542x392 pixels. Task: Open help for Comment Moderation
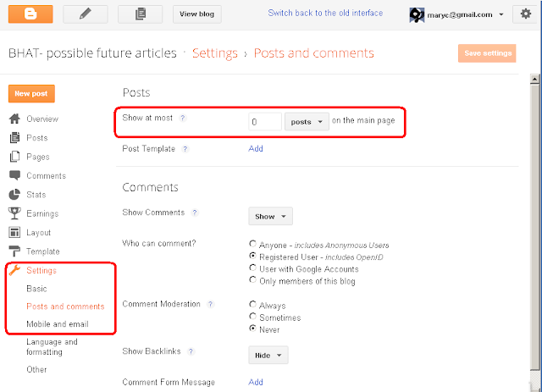pos(210,304)
